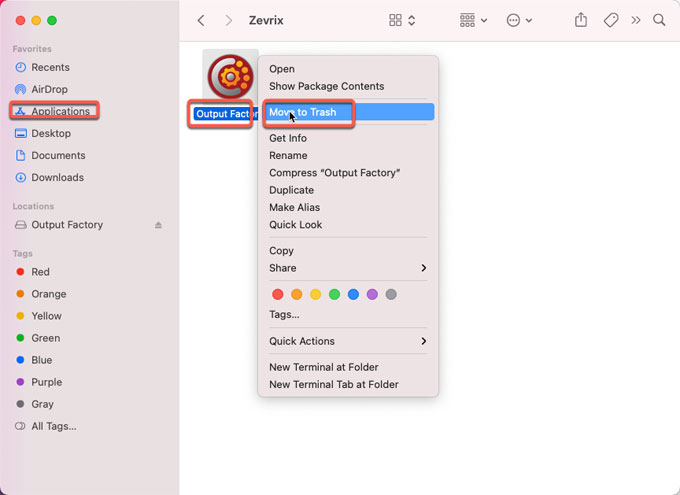Open AirDrop in the sidebar
This screenshot has height=495, width=680.
49,89
